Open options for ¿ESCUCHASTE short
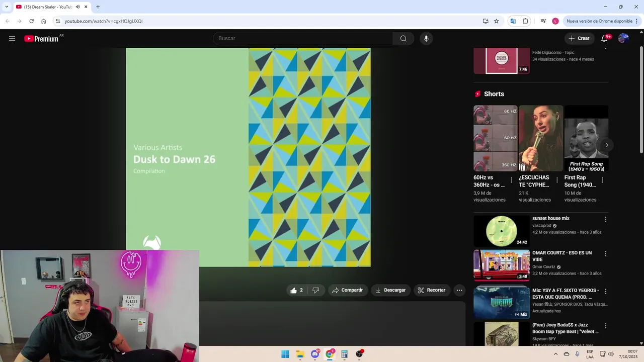Image resolution: width=644 pixels, height=362 pixels. (x=557, y=180)
